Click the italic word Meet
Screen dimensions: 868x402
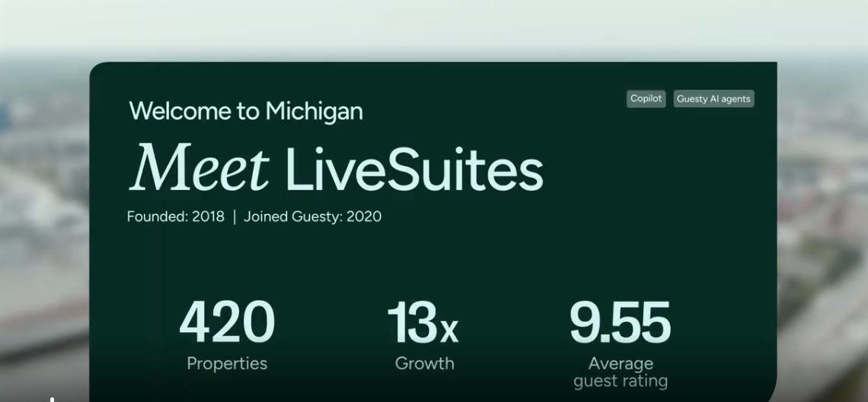(200, 167)
